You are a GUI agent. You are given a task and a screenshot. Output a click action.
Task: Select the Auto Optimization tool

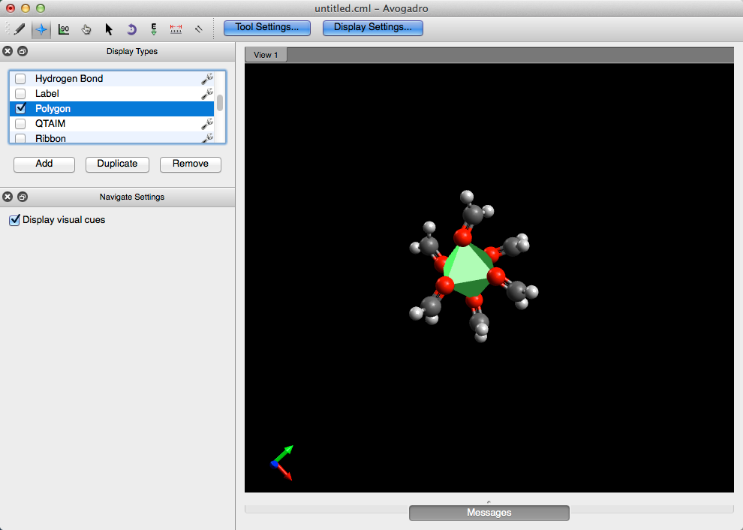[x=153, y=29]
